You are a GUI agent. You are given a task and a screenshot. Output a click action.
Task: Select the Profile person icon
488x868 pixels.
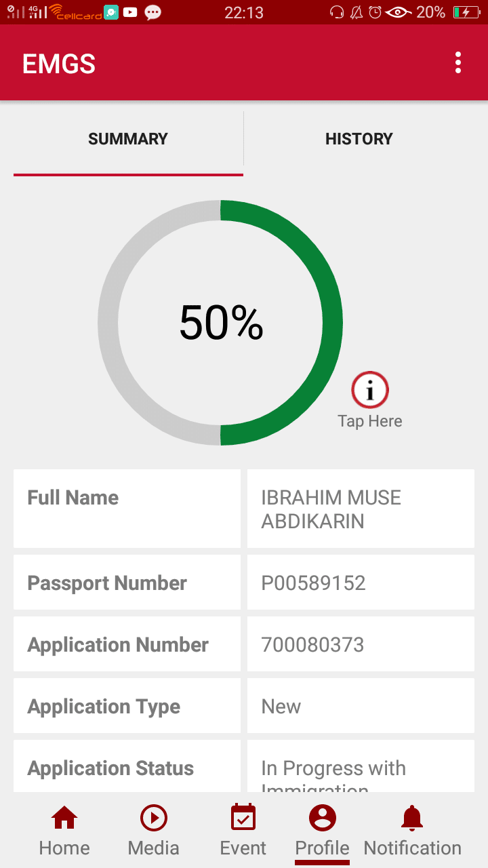pos(322,818)
